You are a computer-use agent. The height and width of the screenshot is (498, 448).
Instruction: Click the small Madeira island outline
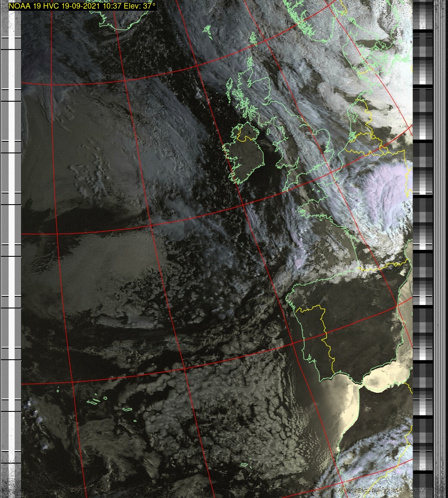(x=245, y=465)
